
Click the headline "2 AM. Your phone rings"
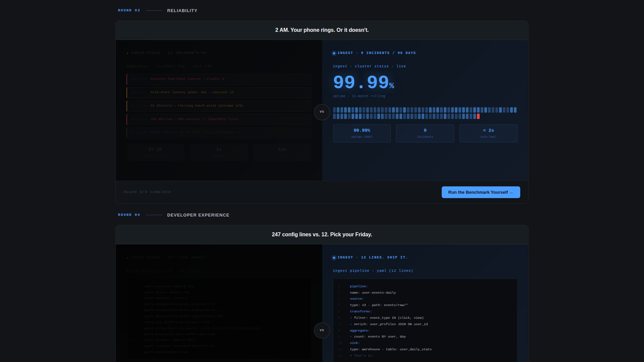(322, 30)
